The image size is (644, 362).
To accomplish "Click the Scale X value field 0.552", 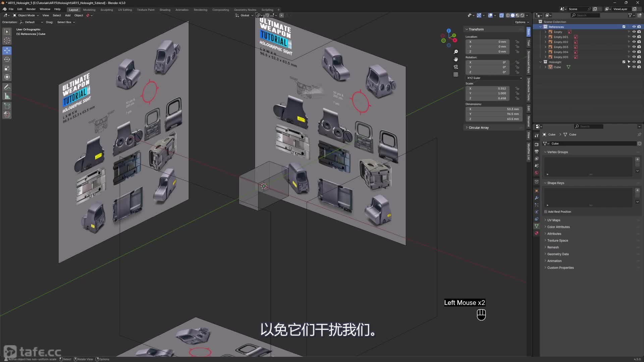I will click(488, 88).
